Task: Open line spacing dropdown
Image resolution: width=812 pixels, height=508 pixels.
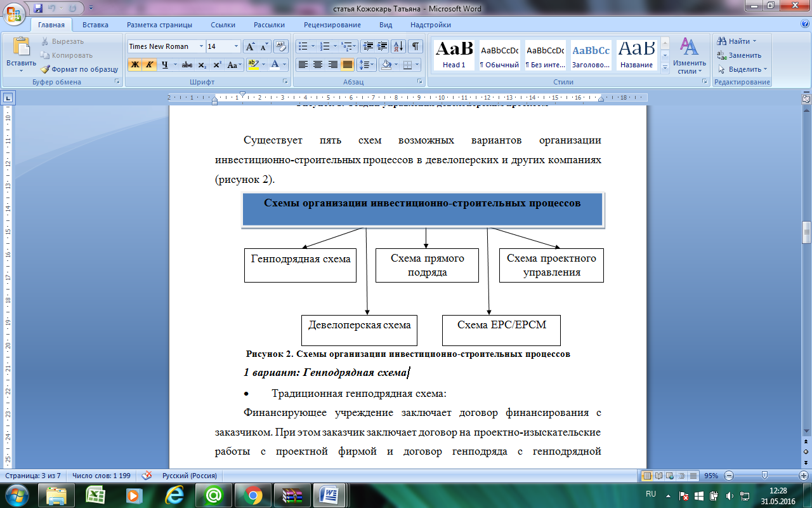Action: click(x=367, y=65)
